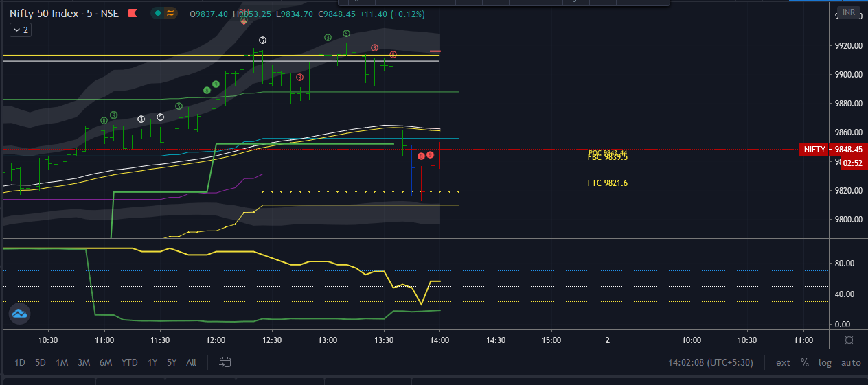The height and width of the screenshot is (385, 868).
Task: Click the 11:30 time axis label
Action: (x=160, y=340)
